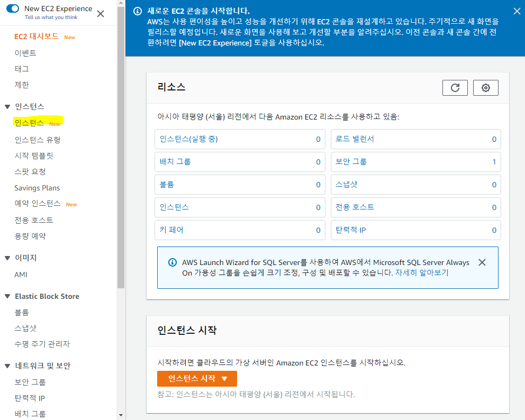Open 예약 인스턴스 in sidebar
The width and height of the screenshot is (525, 420).
tap(38, 204)
